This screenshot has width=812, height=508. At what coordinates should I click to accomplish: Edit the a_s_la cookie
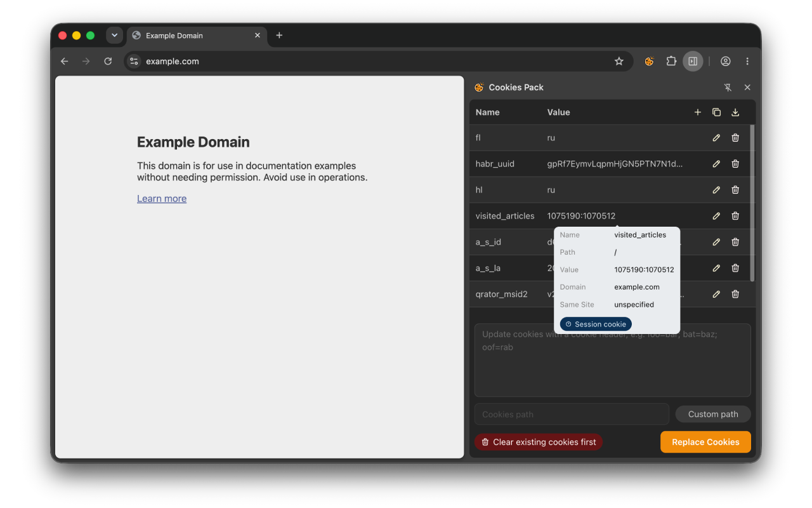(716, 268)
